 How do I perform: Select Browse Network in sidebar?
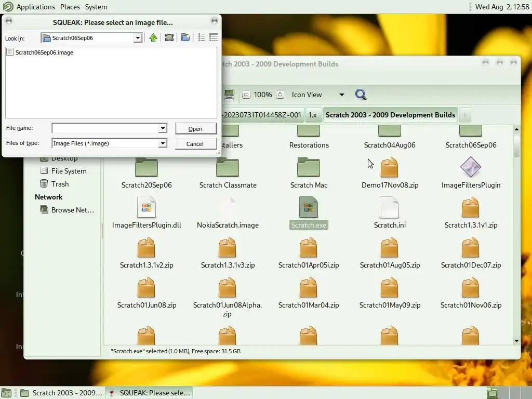tap(67, 210)
